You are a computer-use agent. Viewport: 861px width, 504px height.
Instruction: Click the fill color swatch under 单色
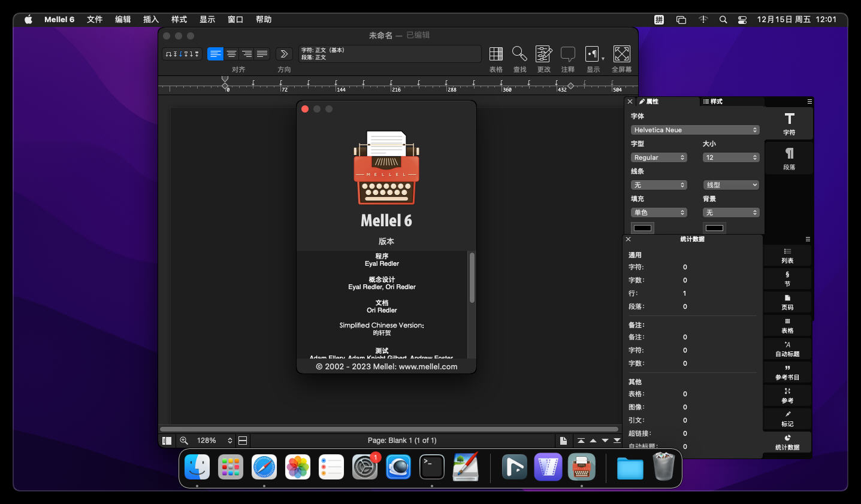(x=642, y=228)
